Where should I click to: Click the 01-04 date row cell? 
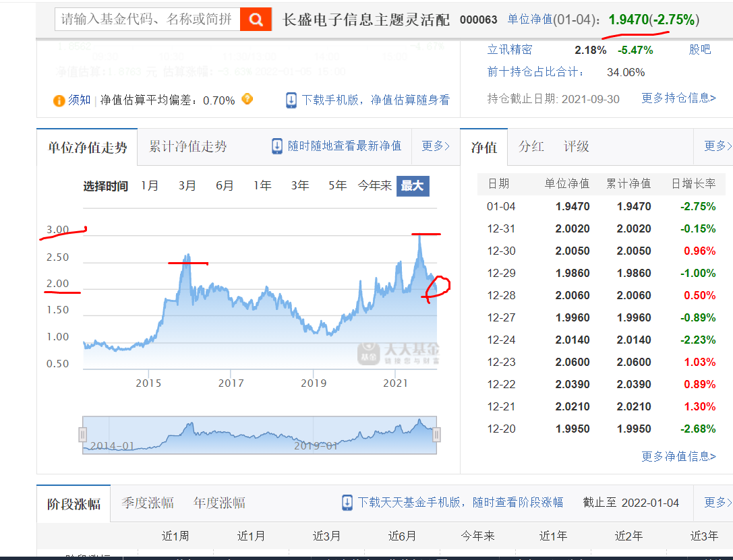tap(501, 206)
